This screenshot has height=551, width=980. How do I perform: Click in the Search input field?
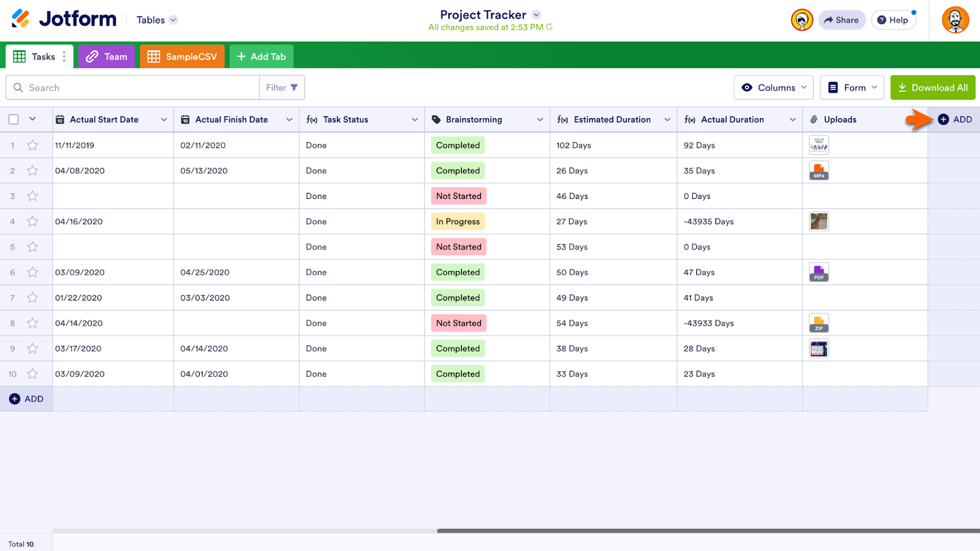(x=141, y=88)
